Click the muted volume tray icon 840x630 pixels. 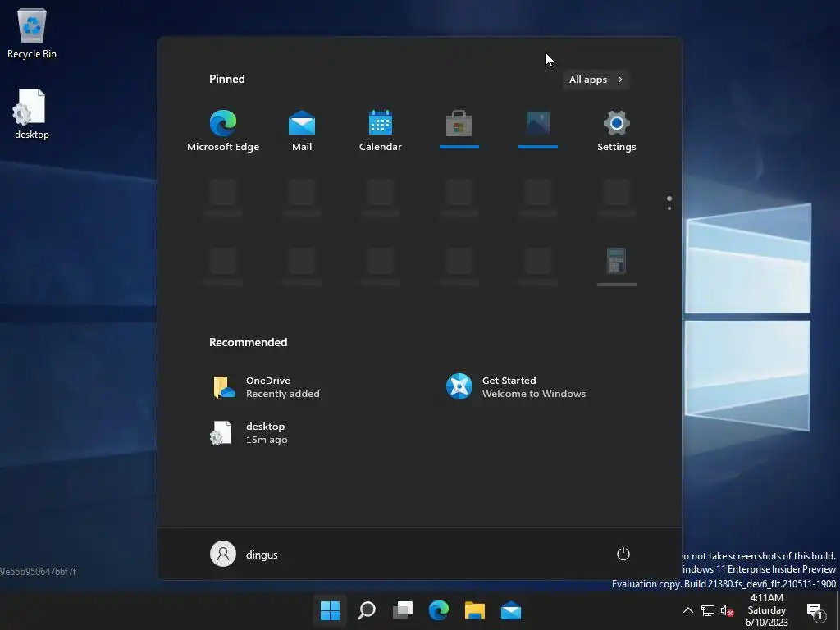tap(727, 610)
